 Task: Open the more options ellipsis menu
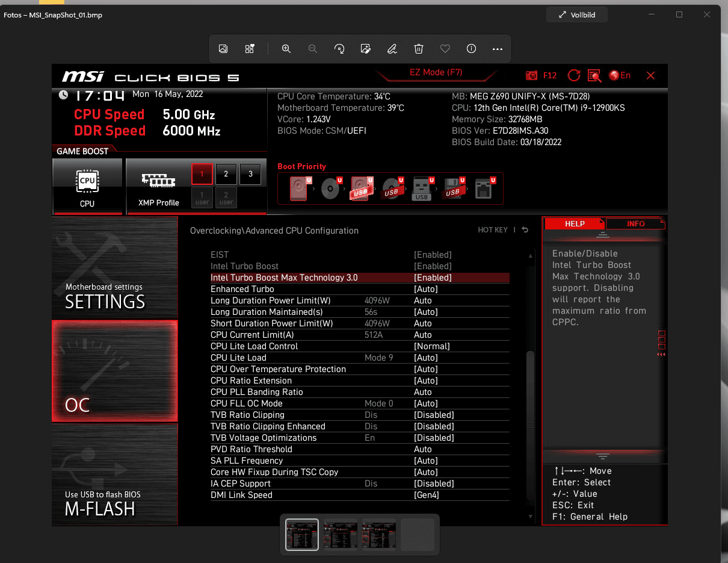point(498,49)
